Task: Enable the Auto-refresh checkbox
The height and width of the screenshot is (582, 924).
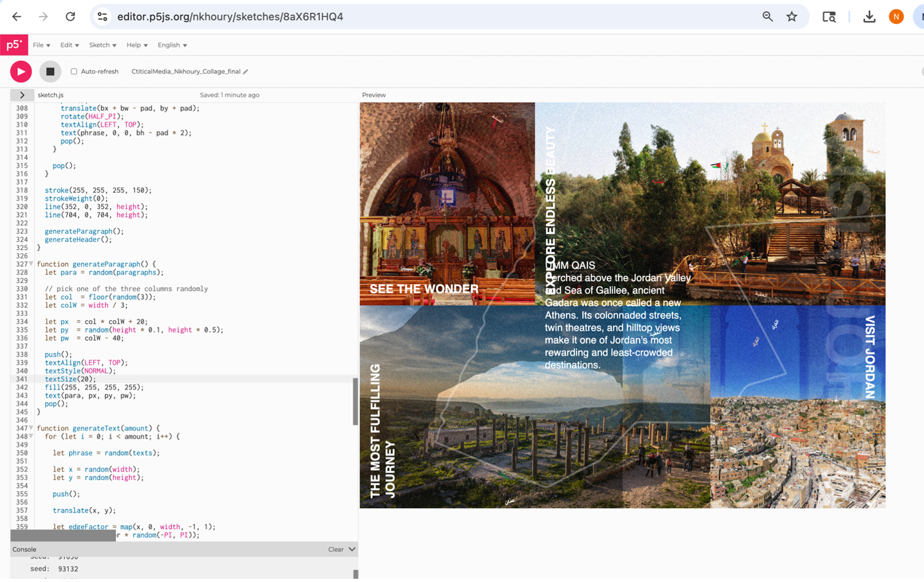Action: 74,72
